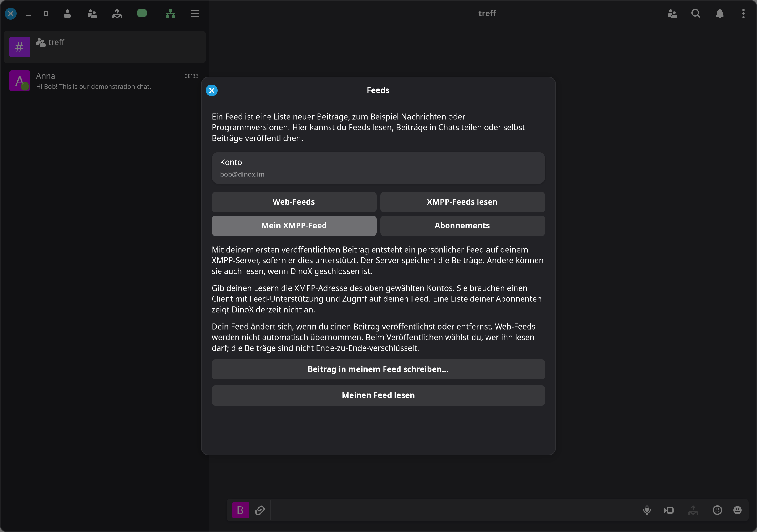Open the single contact icon in top toolbar

67,14
